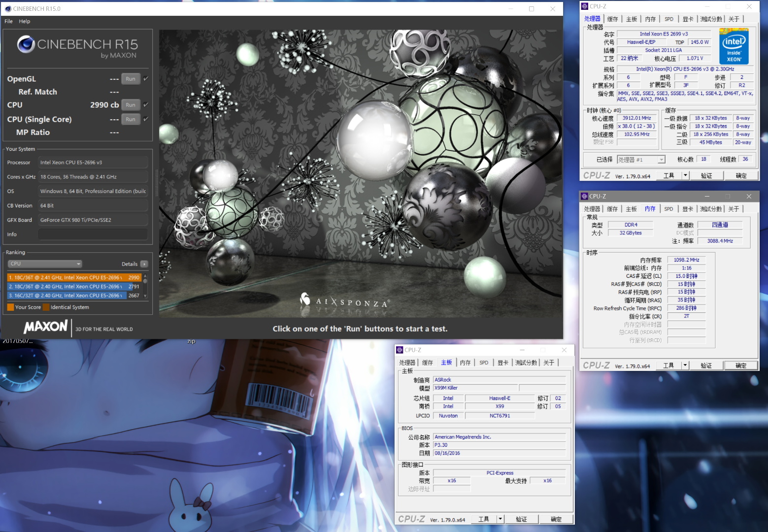
Task: Run the CPU Single Core benchmark
Action: coord(131,119)
